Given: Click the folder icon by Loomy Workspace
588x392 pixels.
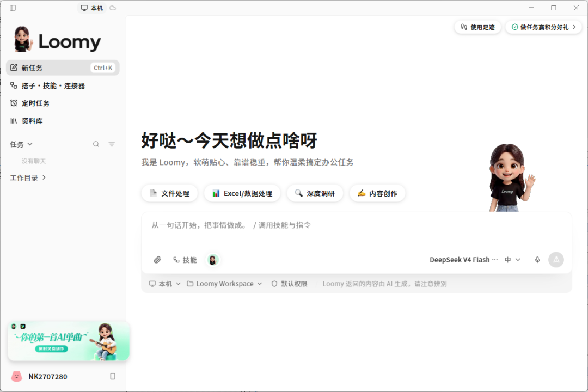Looking at the screenshot, I should 190,284.
